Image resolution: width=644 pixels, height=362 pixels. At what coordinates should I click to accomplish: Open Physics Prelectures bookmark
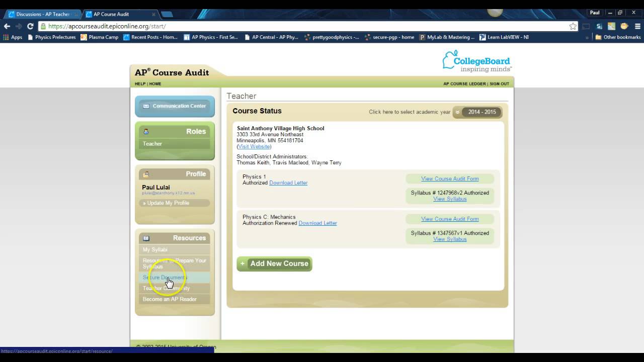click(51, 37)
